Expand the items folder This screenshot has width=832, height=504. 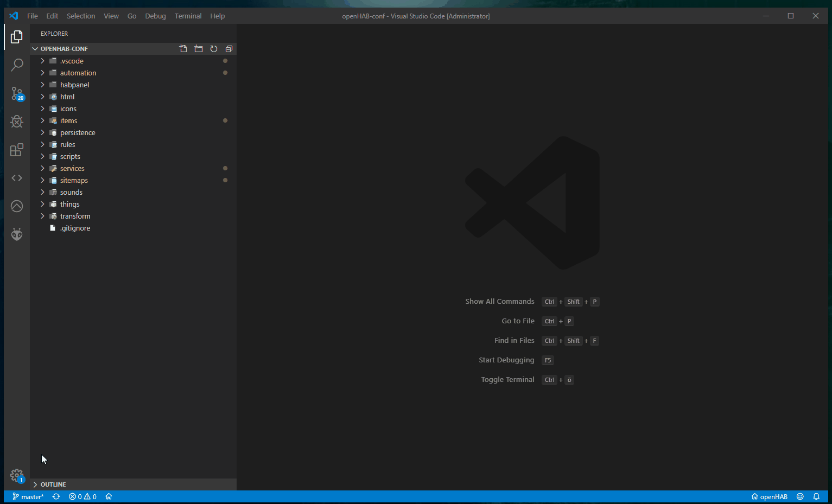(68, 120)
